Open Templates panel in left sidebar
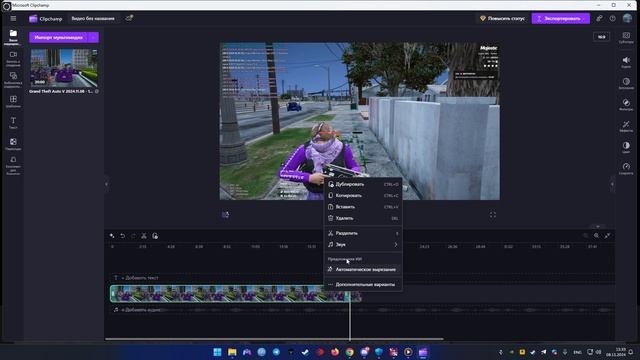This screenshot has height=360, width=640. [x=13, y=102]
